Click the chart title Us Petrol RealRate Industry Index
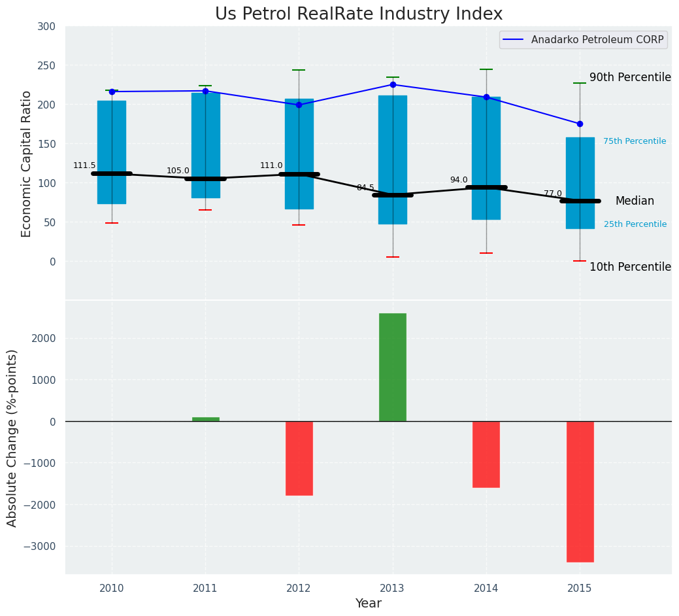 pyautogui.click(x=359, y=14)
